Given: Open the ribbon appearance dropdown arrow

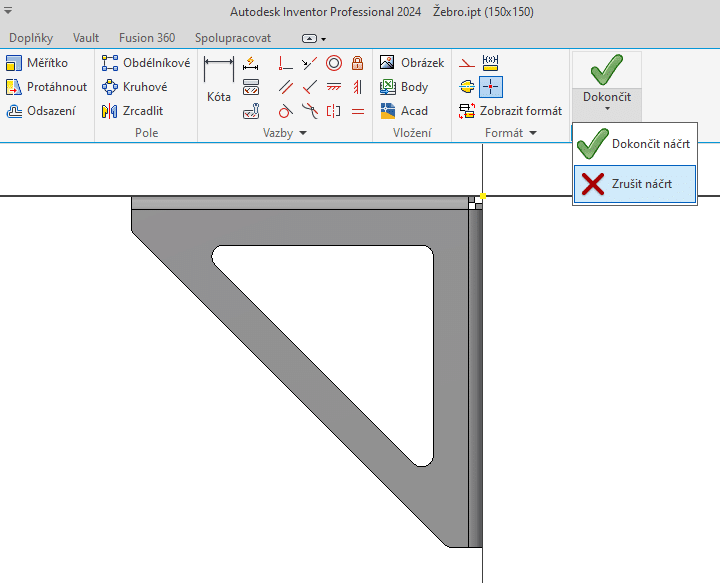Looking at the screenshot, I should coord(323,39).
